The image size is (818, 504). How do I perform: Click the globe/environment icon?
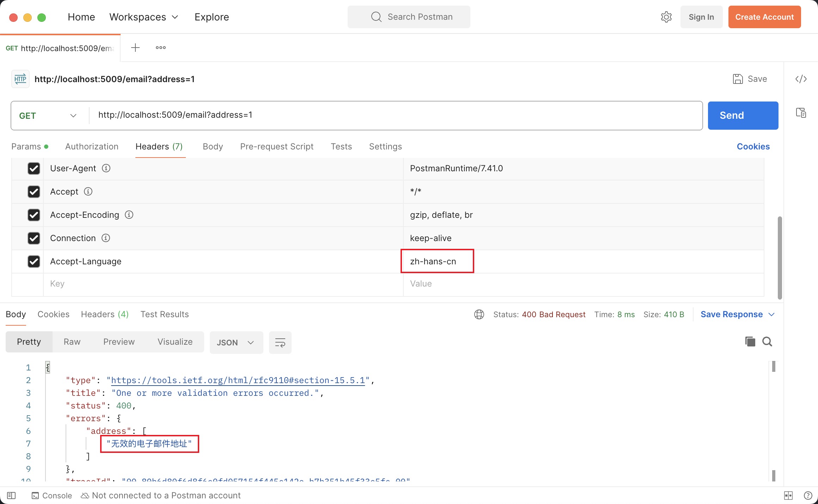point(479,314)
